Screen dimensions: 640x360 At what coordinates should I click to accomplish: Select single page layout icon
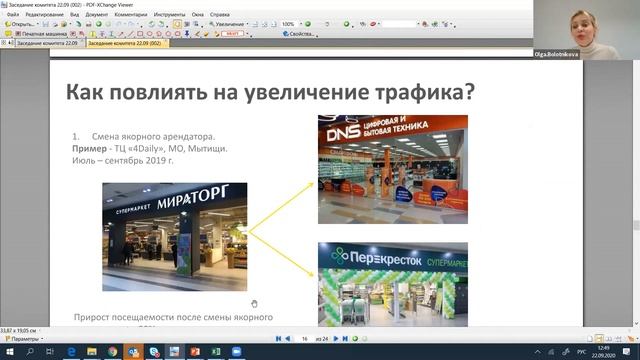pos(590,338)
